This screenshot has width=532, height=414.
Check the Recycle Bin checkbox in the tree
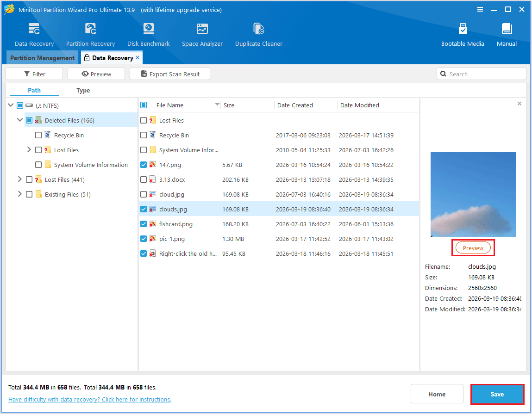[38, 135]
